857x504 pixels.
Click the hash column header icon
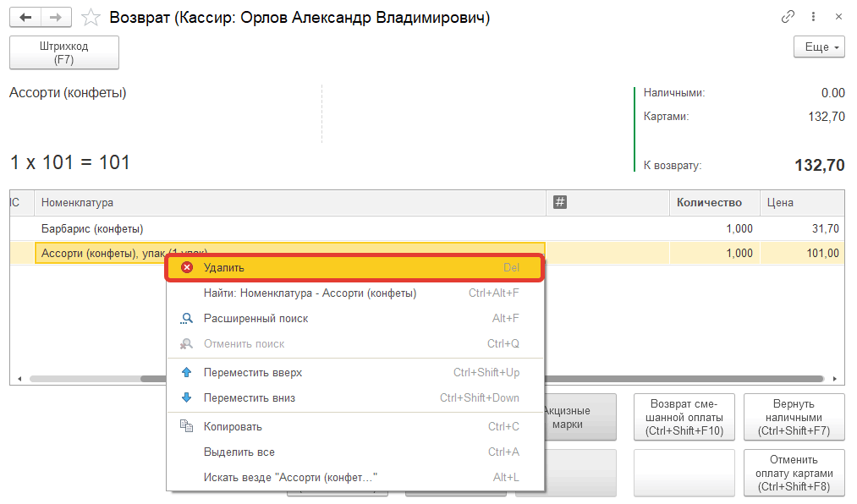(559, 202)
